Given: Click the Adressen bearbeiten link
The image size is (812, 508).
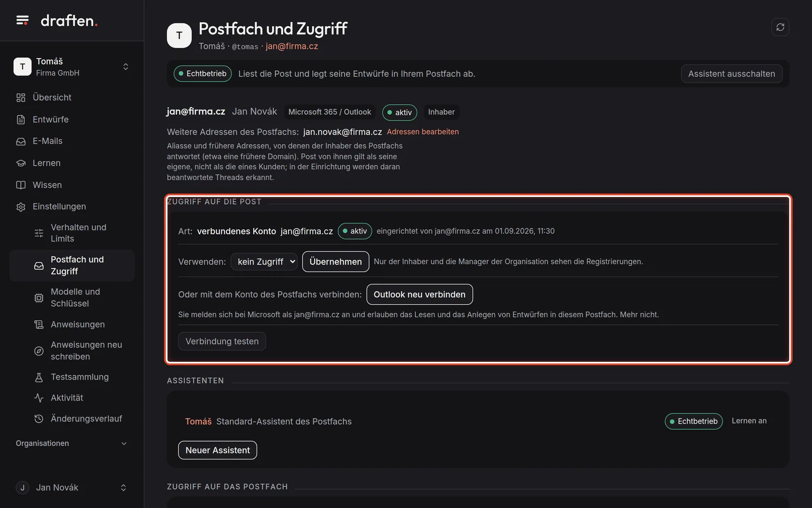Looking at the screenshot, I should point(422,132).
